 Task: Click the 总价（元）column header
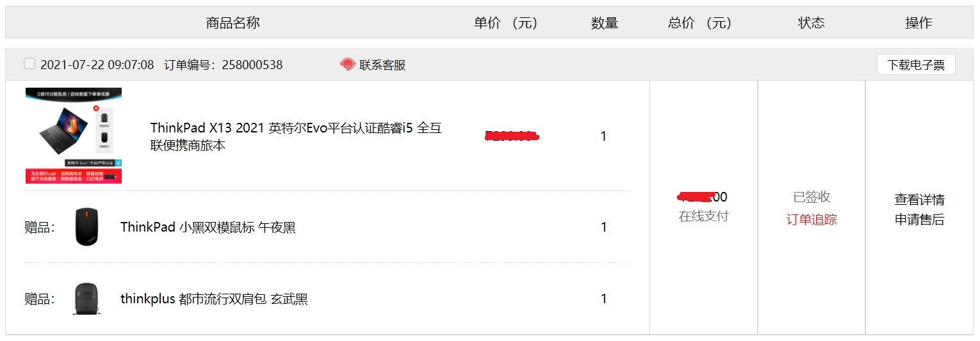pos(699,23)
